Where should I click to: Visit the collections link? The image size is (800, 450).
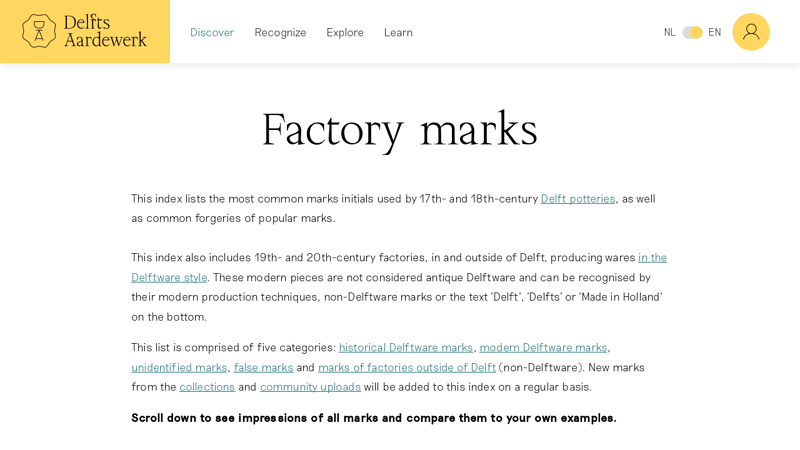tap(207, 387)
